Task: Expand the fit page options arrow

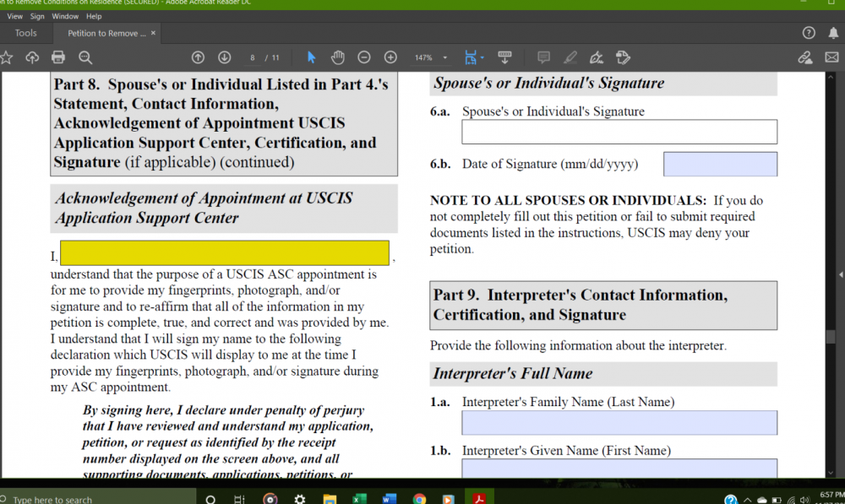Action: pos(482,57)
